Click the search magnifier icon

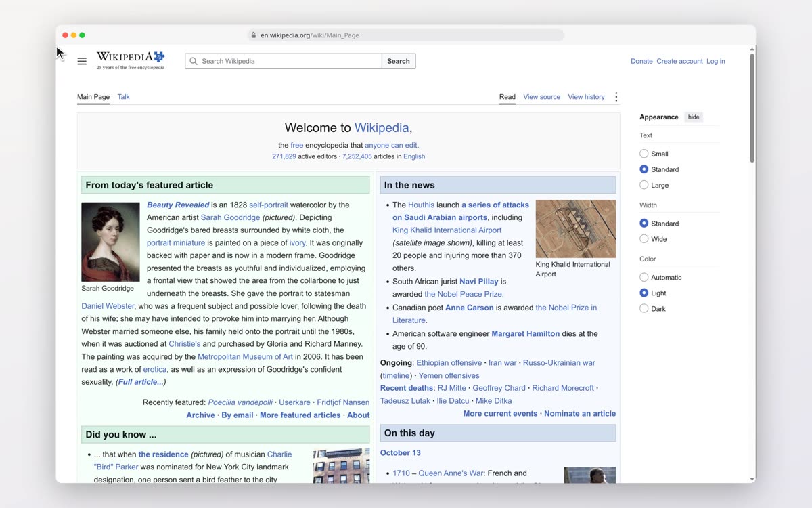[x=194, y=61]
